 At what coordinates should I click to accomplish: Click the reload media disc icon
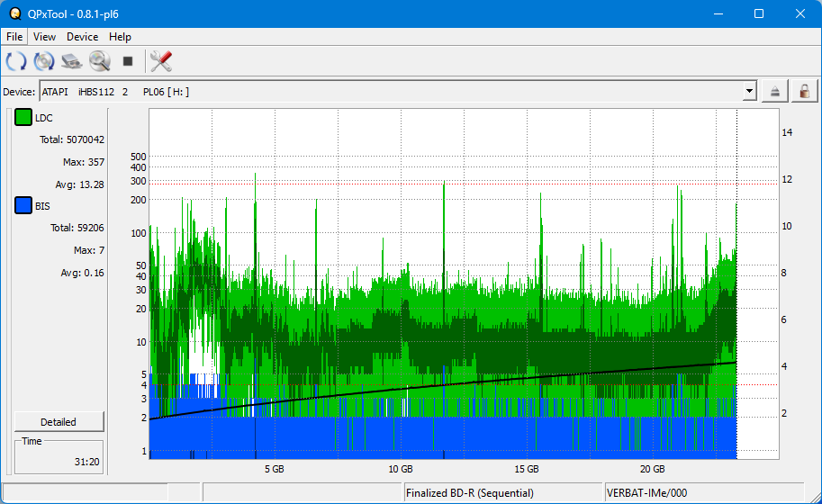[x=44, y=61]
